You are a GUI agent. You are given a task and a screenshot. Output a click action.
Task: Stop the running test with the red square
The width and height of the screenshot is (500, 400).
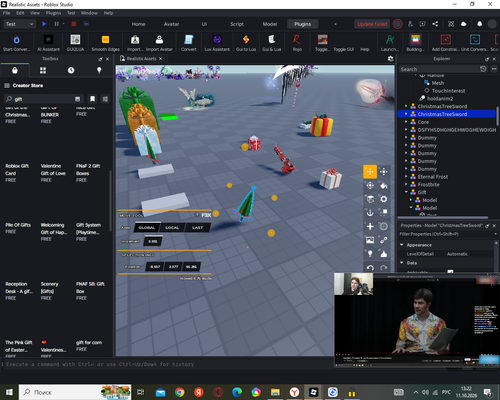pyautogui.click(x=74, y=24)
